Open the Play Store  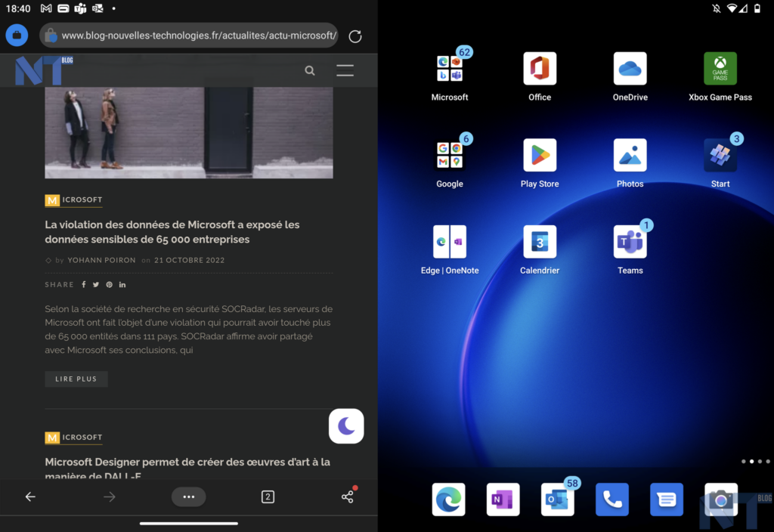click(540, 155)
